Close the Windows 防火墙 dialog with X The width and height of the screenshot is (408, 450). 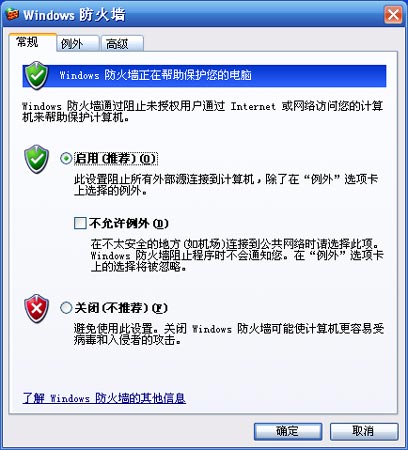tap(393, 14)
